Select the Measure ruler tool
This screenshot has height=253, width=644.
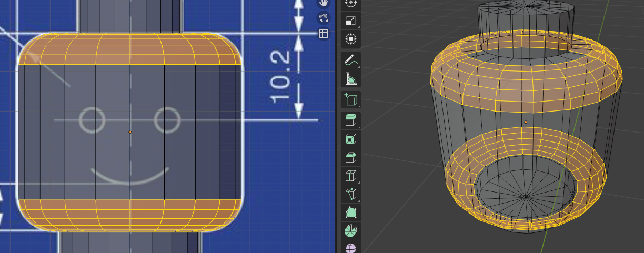point(351,79)
